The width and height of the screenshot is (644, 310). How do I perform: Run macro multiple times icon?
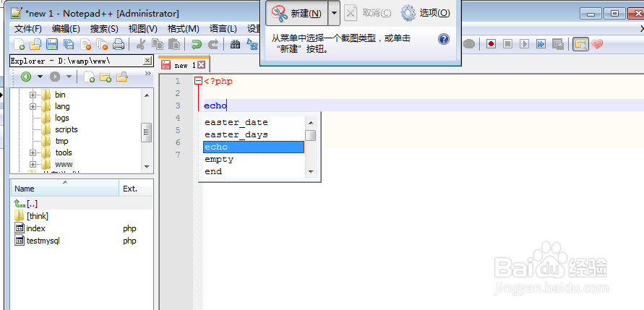pos(541,43)
